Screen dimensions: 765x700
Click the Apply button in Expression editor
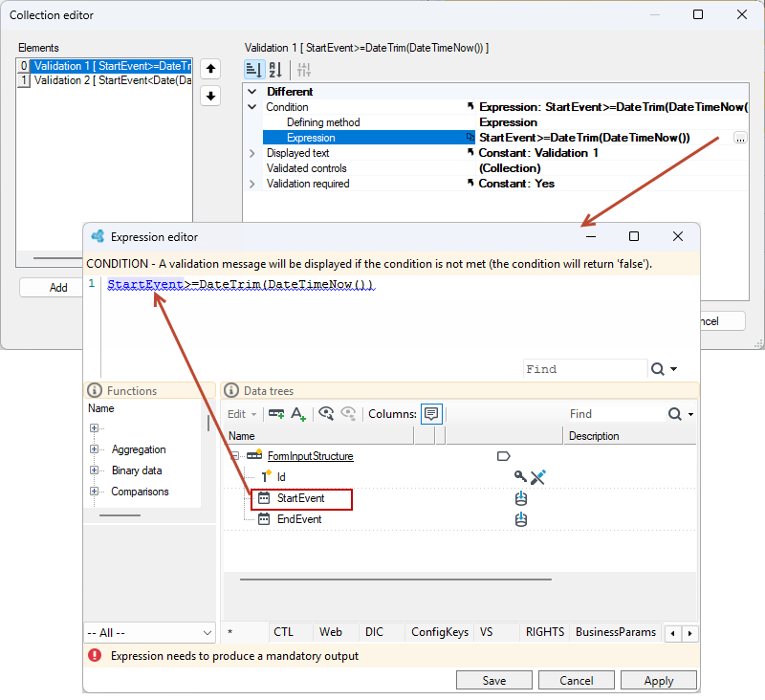coord(659,681)
